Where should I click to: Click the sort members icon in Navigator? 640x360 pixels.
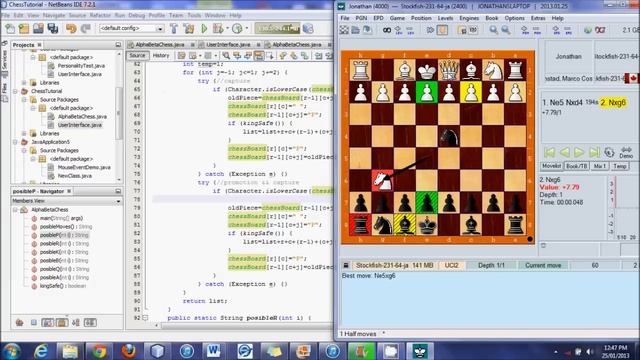76,322
